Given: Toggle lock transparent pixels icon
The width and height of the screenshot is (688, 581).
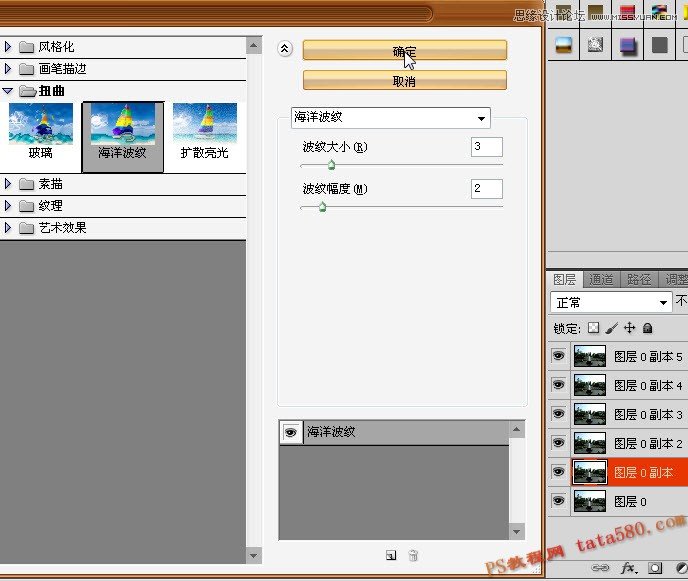Looking at the screenshot, I should click(593, 328).
